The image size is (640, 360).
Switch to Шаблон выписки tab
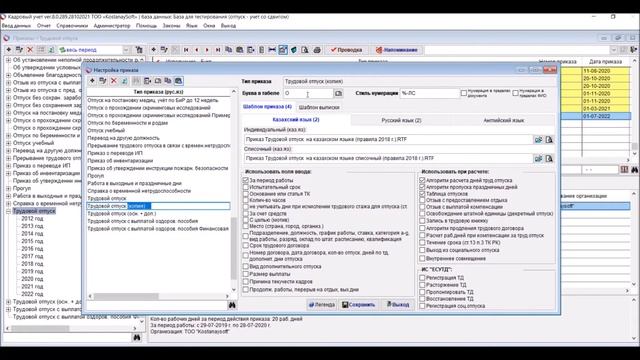(319, 107)
